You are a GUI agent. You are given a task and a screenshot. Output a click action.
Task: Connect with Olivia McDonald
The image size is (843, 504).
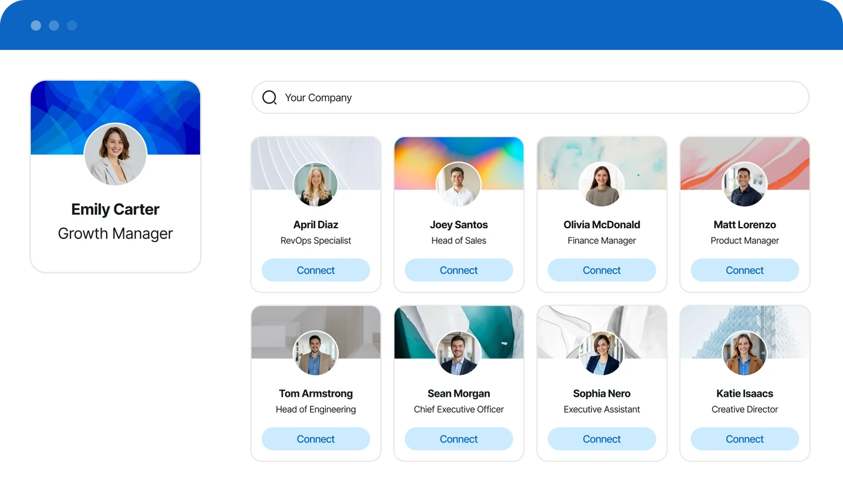pos(602,270)
